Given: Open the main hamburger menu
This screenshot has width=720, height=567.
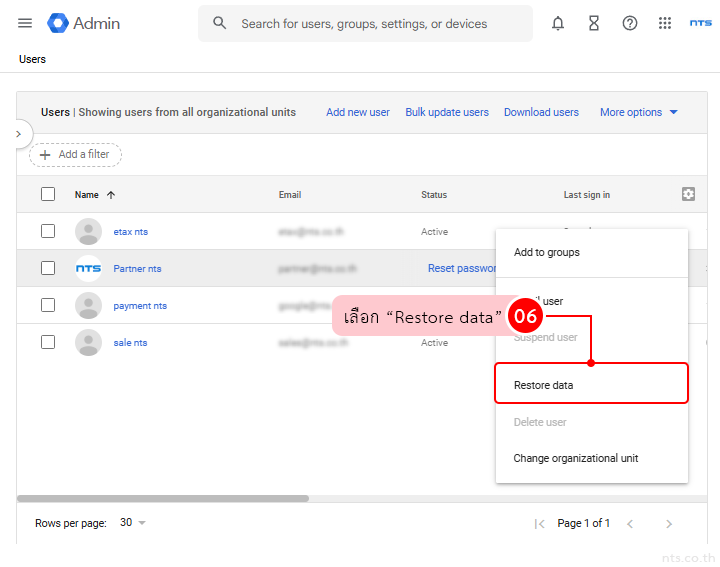Looking at the screenshot, I should (x=25, y=23).
